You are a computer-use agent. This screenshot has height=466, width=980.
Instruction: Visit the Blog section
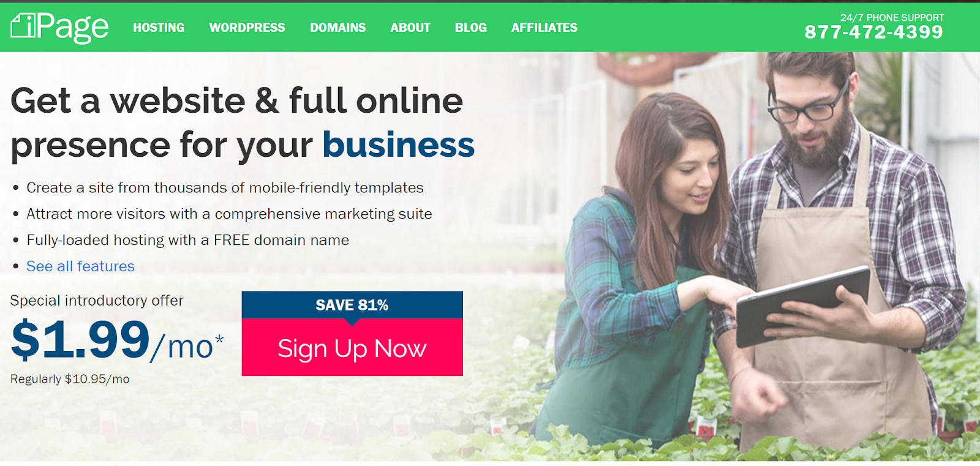click(470, 28)
